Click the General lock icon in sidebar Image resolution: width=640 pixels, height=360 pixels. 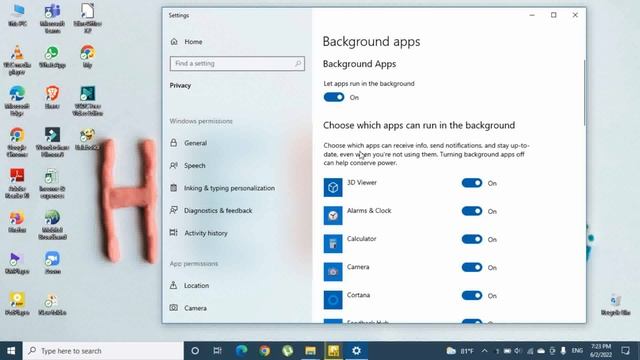tap(174, 143)
